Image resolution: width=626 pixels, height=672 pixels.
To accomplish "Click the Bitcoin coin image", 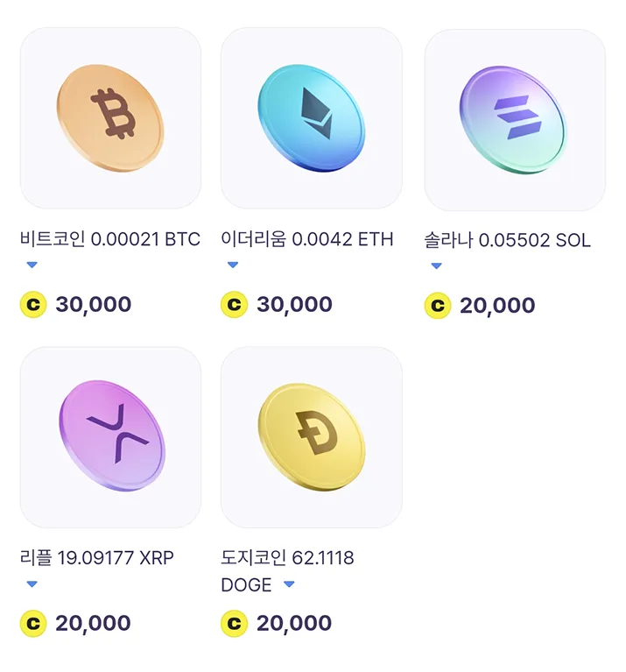I will pyautogui.click(x=110, y=118).
